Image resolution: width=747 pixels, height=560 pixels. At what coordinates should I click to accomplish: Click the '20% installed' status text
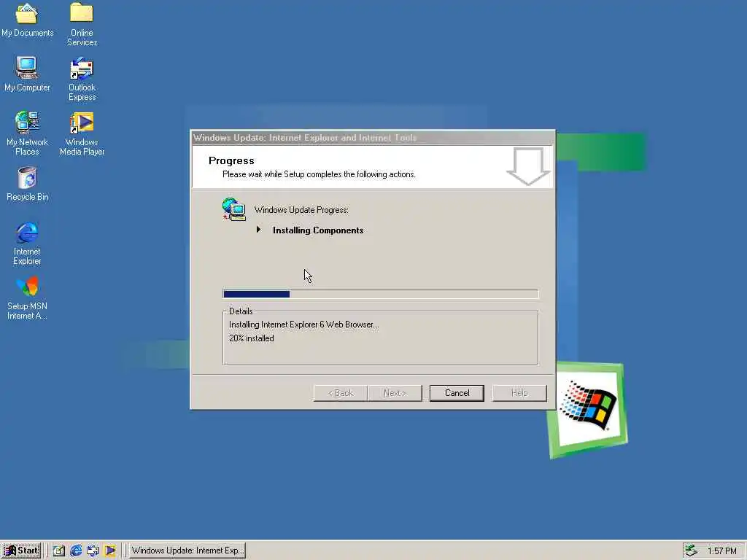click(x=252, y=338)
